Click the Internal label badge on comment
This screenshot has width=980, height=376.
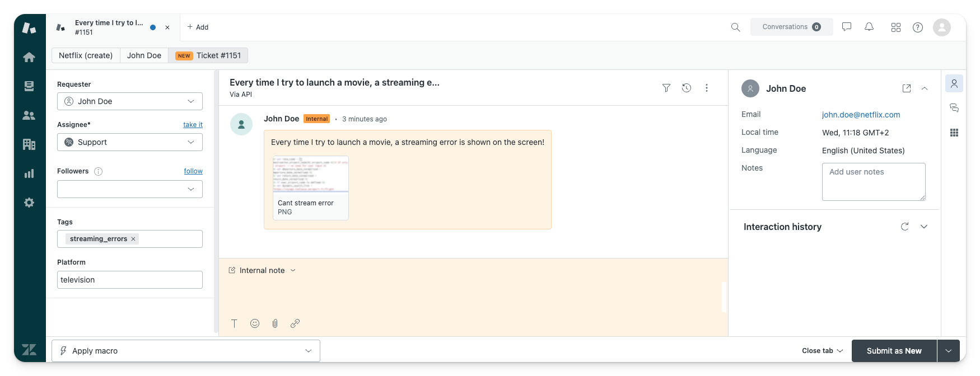coord(316,119)
